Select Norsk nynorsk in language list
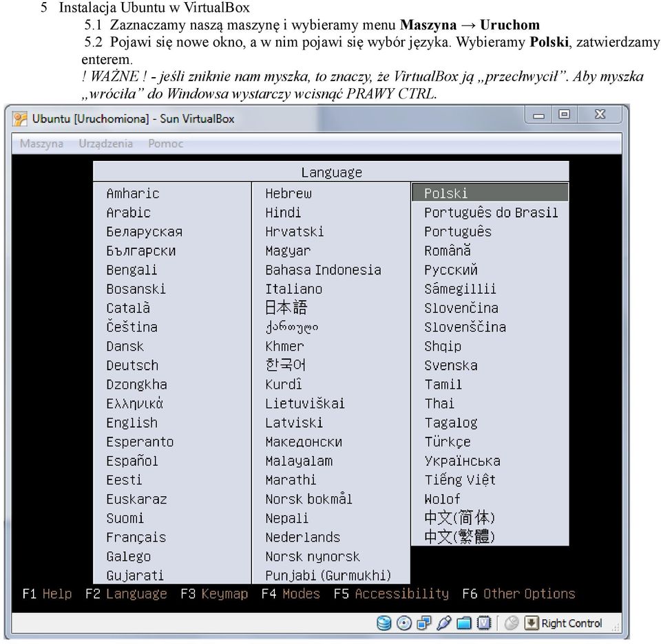The image size is (661, 644). tap(313, 557)
